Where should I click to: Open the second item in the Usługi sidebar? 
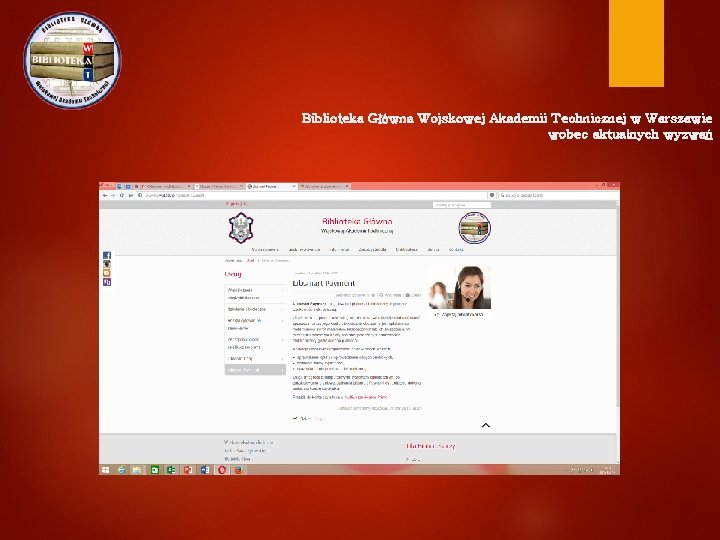(x=255, y=309)
